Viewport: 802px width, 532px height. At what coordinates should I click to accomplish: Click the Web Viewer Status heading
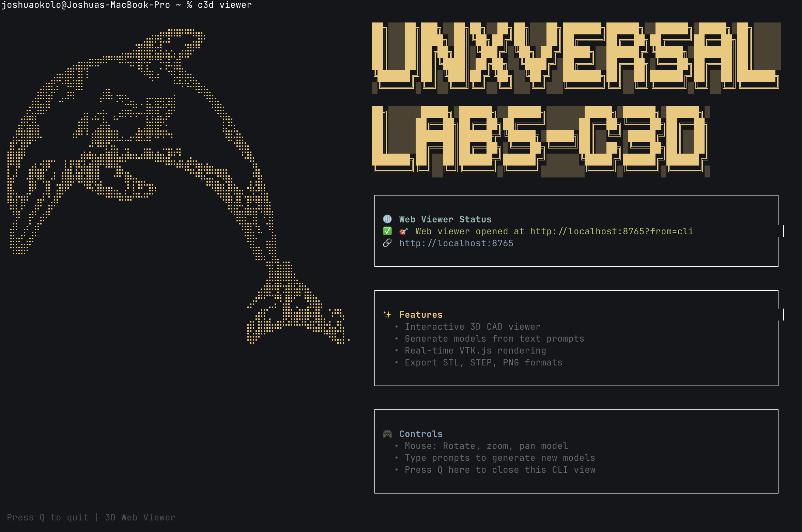click(x=445, y=219)
